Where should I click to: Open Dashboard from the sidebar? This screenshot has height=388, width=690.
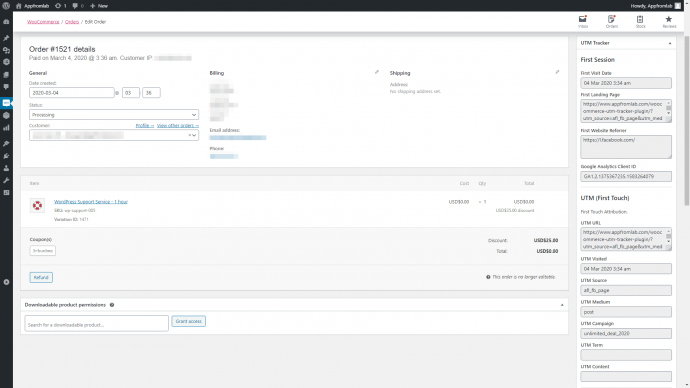click(6, 22)
